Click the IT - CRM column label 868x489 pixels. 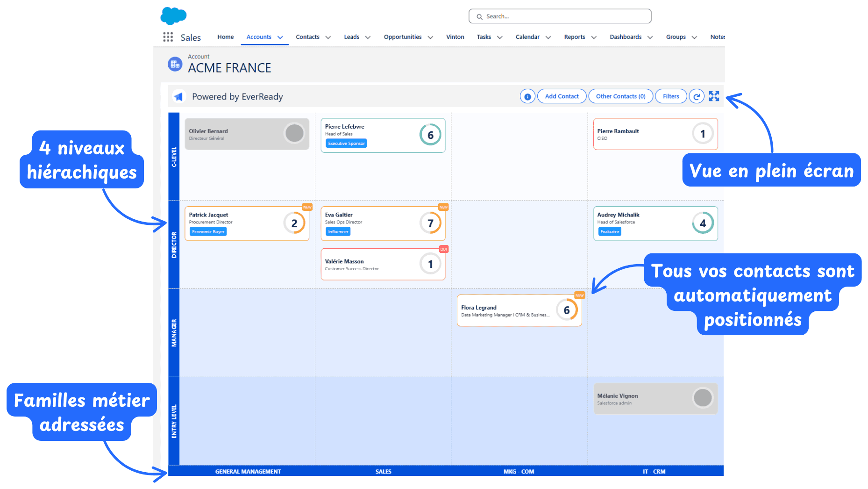(654, 471)
